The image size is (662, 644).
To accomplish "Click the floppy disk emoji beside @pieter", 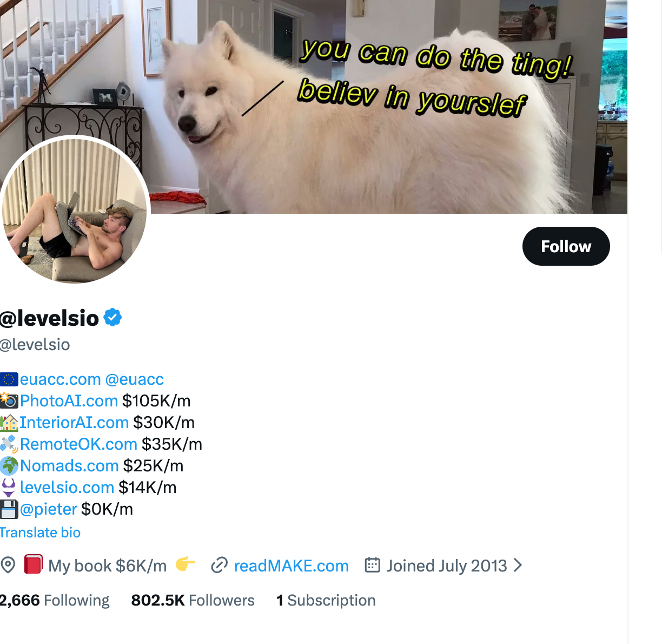I will coord(9,509).
